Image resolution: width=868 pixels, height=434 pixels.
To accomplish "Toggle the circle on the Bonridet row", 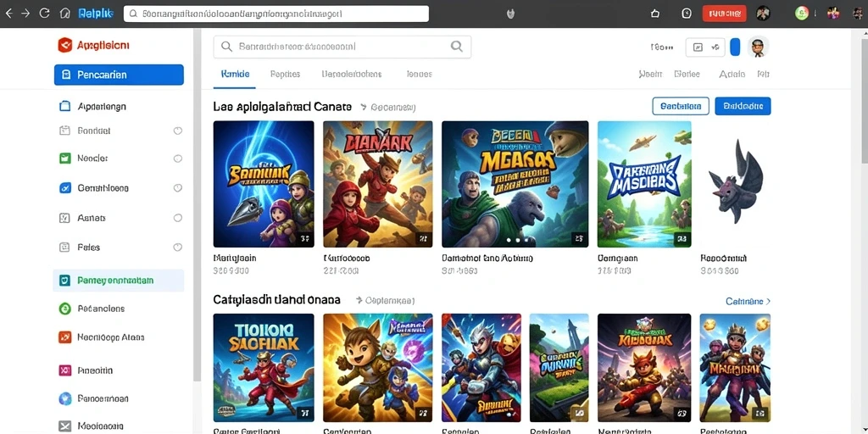I will point(178,131).
